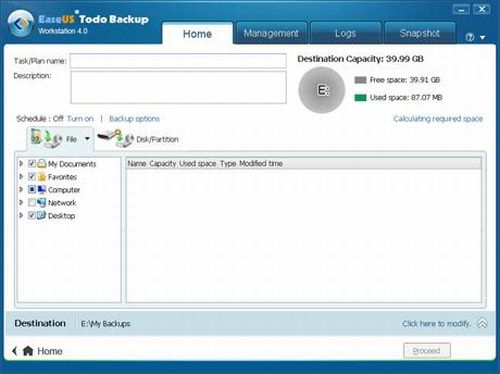
Task: Click the My Documents folder icon
Action: [42, 163]
